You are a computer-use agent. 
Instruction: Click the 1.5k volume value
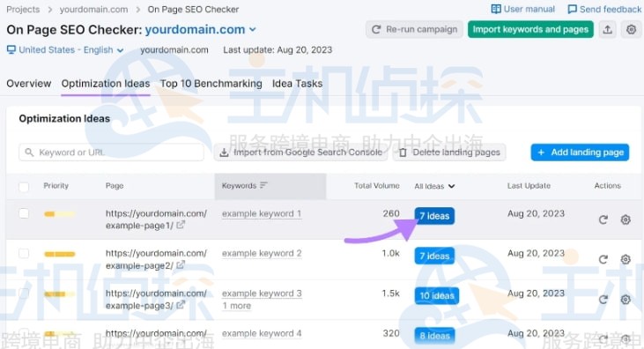pyautogui.click(x=390, y=293)
